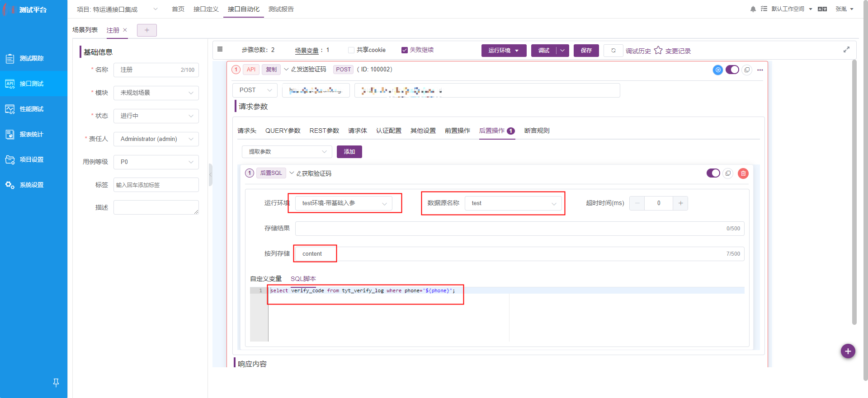Open POST request method dropdown
Screen dimensions: 868x398
(255, 90)
